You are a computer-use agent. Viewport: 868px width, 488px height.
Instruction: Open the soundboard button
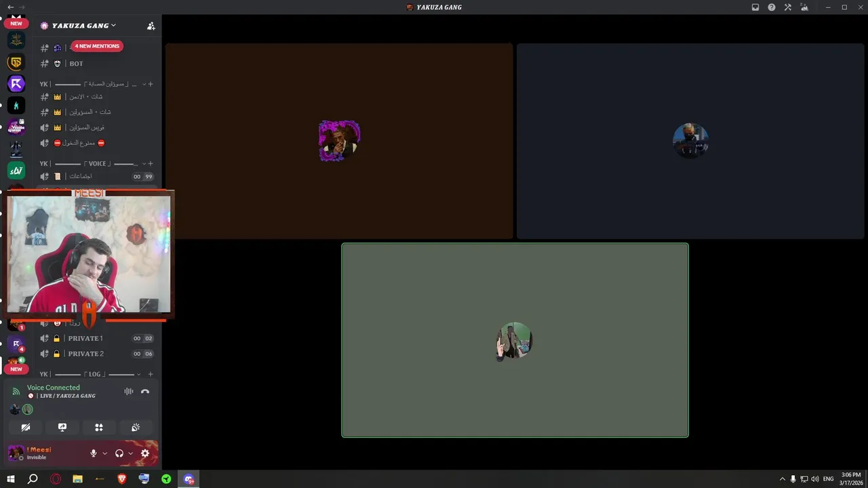pyautogui.click(x=136, y=428)
